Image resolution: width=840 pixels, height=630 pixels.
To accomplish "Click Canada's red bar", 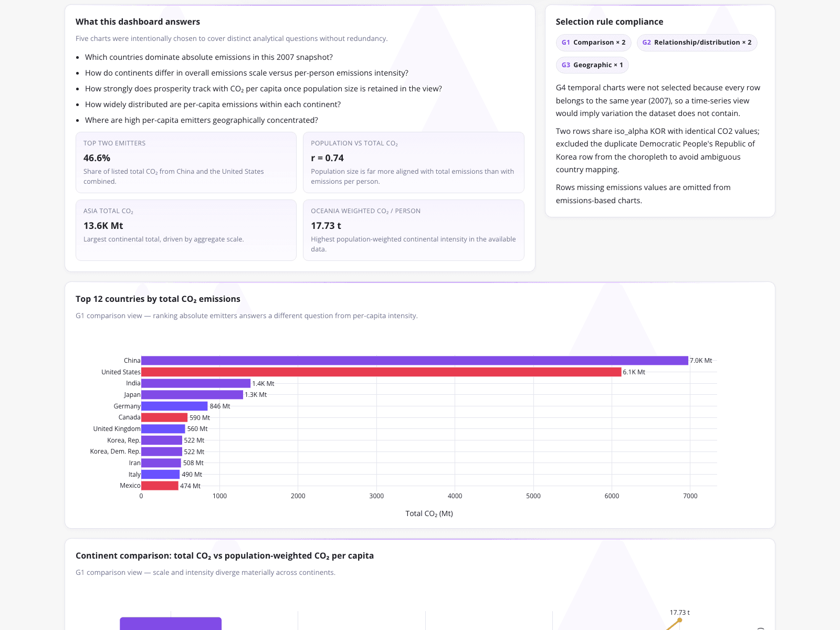I will click(164, 418).
